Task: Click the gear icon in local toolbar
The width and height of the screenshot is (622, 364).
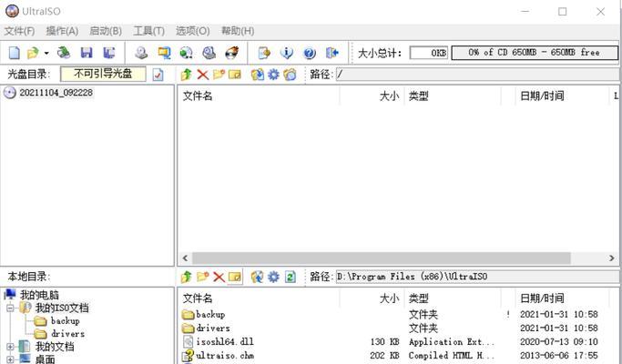Action: pos(274,277)
